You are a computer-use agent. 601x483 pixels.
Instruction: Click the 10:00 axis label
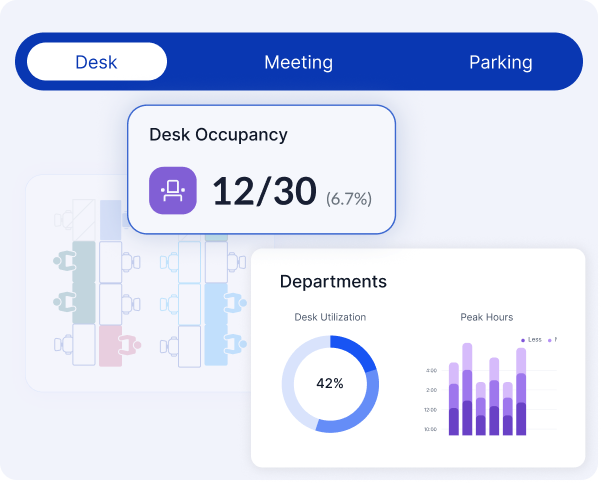(x=430, y=429)
